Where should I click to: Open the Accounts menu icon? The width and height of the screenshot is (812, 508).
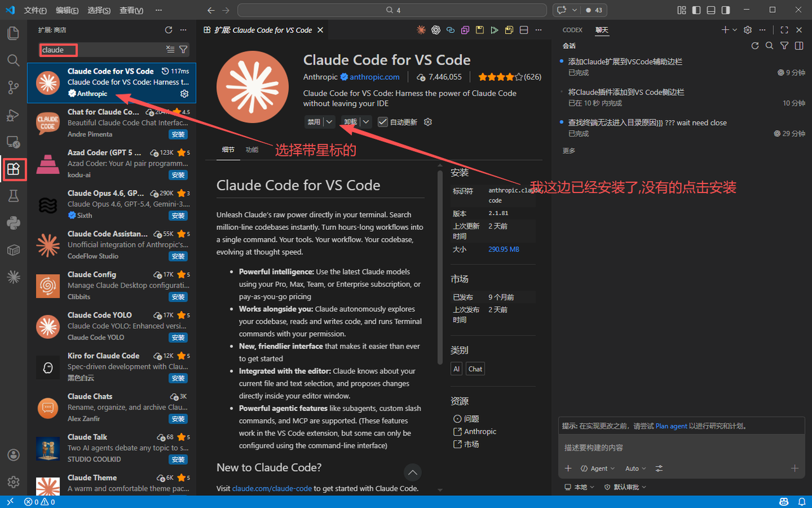[x=13, y=455]
